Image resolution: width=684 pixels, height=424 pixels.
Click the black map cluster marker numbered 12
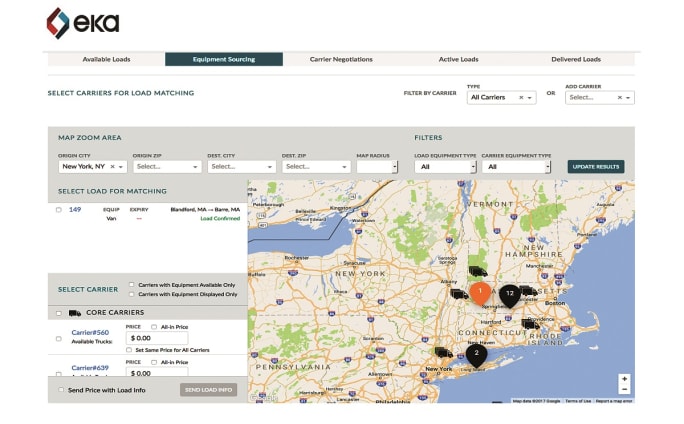[510, 294]
